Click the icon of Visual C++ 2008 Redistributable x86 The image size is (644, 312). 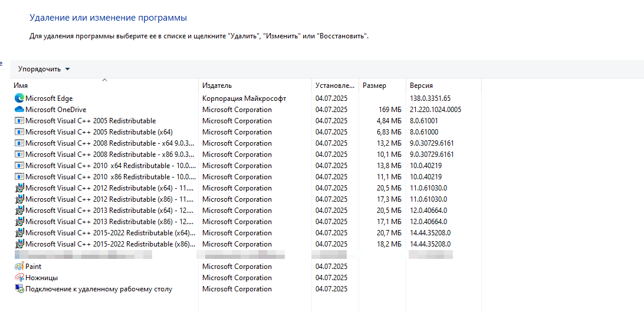[19, 155]
